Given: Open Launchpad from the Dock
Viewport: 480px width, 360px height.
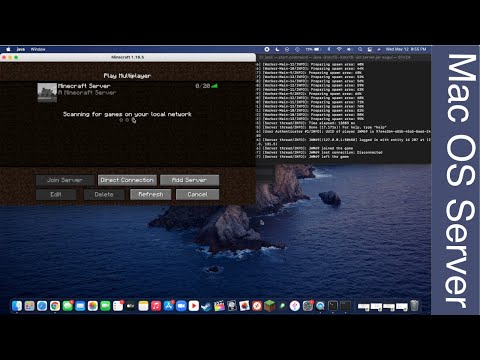Looking at the screenshot, I should 30,306.
